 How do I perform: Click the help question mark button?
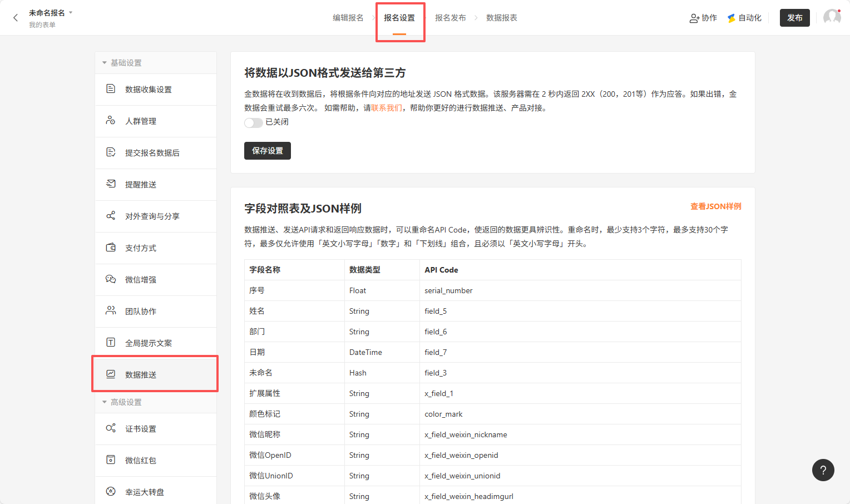coord(823,470)
